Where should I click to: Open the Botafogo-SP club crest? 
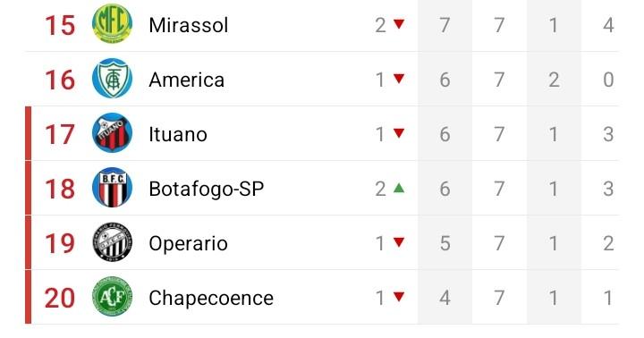coord(112,187)
